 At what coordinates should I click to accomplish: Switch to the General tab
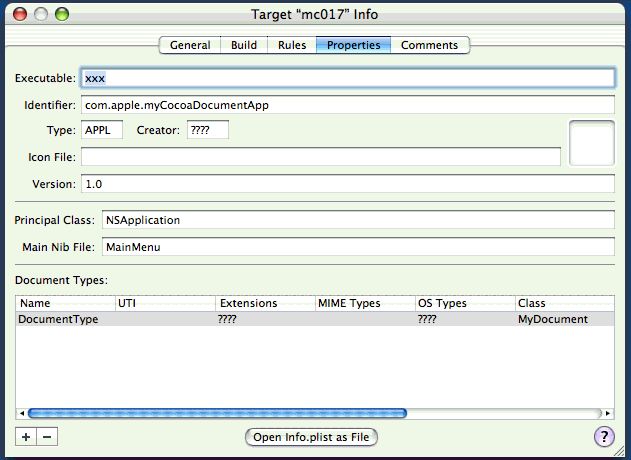click(x=190, y=45)
